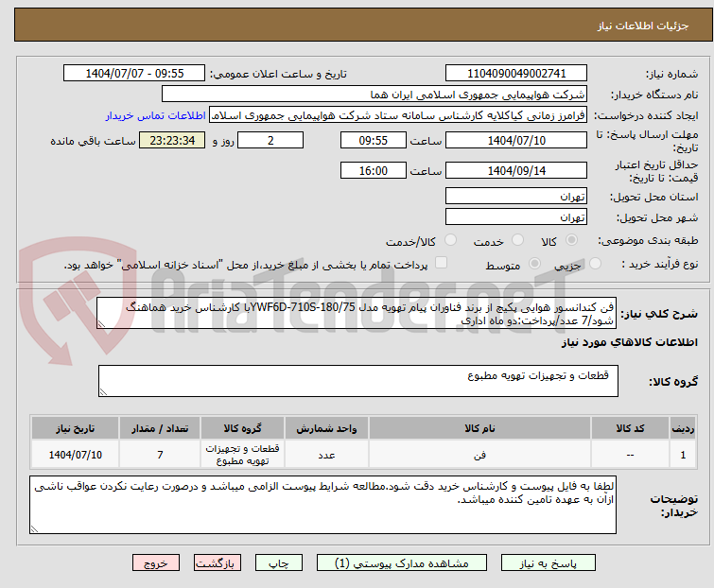Viewport: 714px width, 588px height.
Task: Click the price validity date field 1404/09/14
Action: click(x=515, y=171)
